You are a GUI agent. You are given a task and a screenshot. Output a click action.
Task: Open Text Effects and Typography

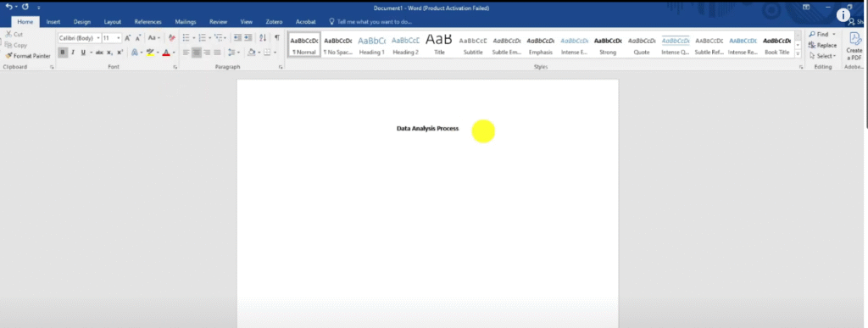[x=134, y=53]
